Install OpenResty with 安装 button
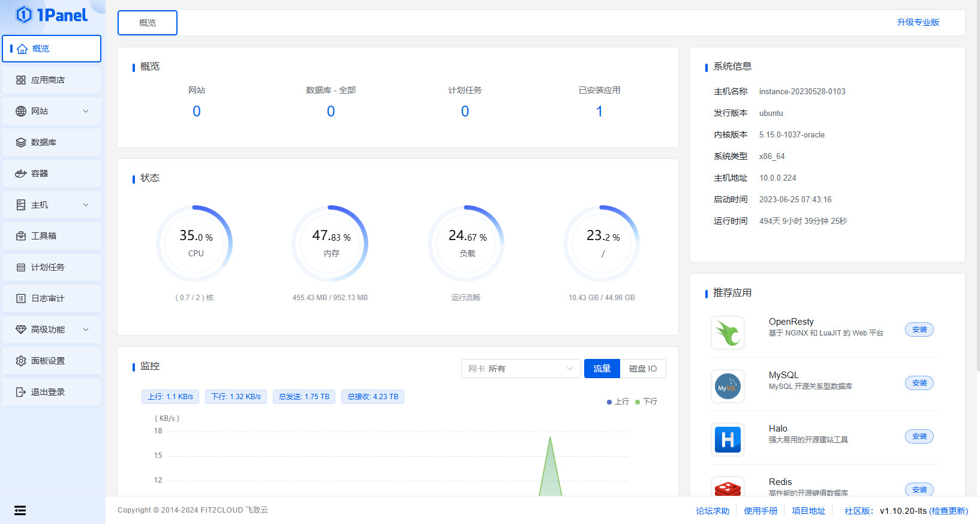980x524 pixels. click(919, 330)
